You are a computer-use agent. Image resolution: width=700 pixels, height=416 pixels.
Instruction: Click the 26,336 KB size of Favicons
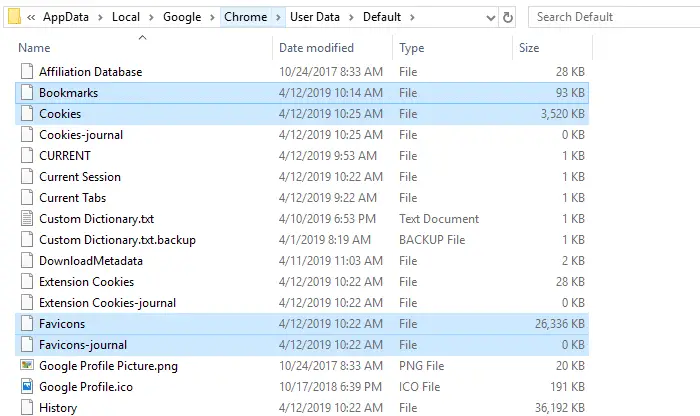point(560,324)
